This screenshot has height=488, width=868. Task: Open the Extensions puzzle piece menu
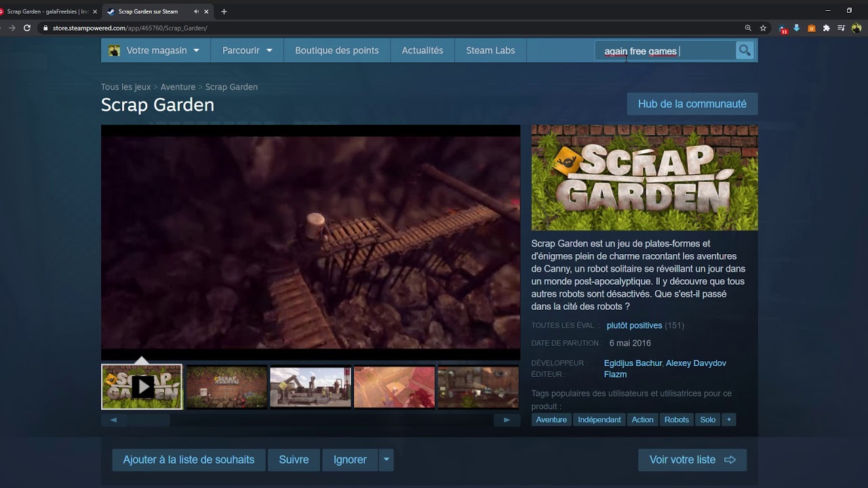coord(826,28)
